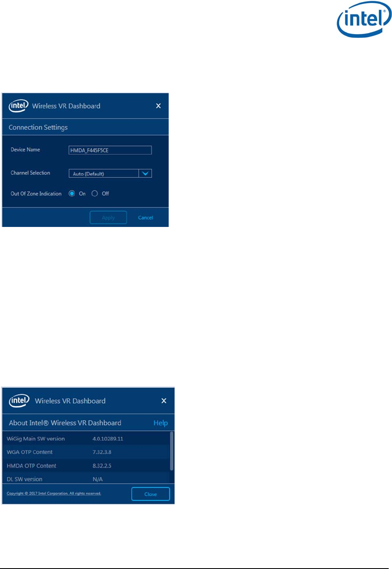The width and height of the screenshot is (392, 569).
Task: Click the Intel copyright notice link
Action: 54,493
